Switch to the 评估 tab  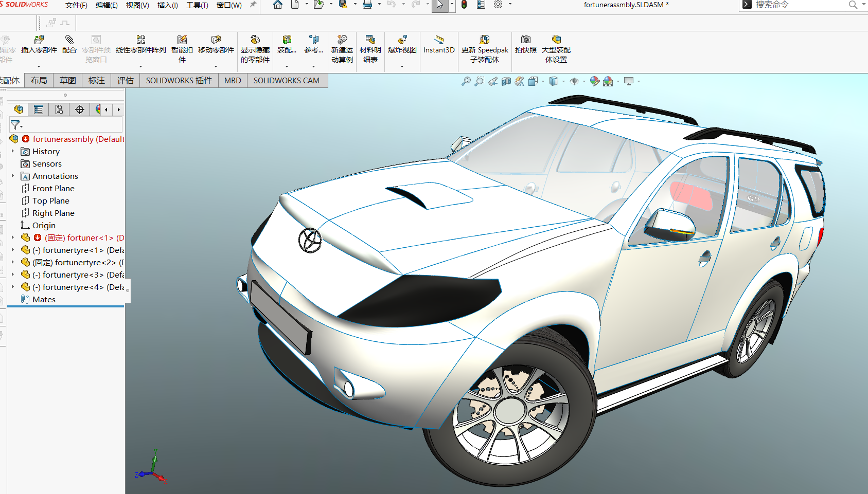[125, 80]
